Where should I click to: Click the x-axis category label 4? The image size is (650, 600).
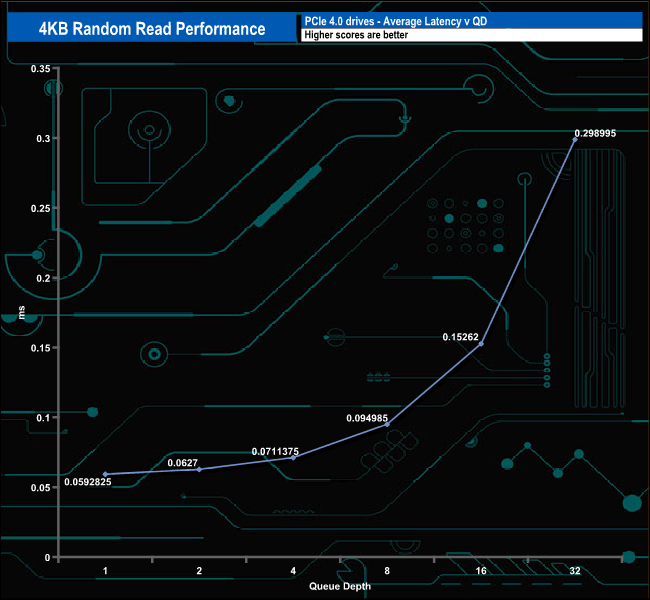(293, 571)
